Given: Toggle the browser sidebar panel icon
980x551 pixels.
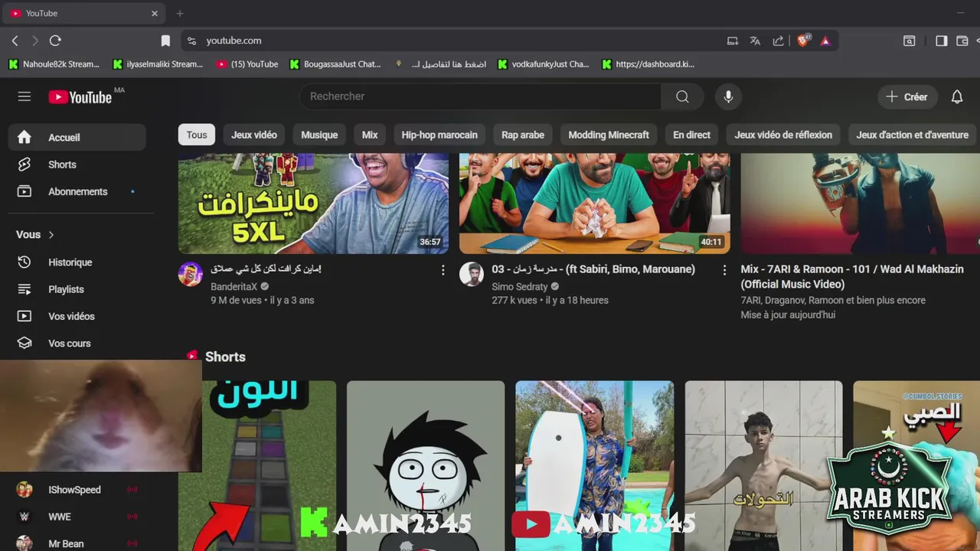Looking at the screenshot, I should 942,41.
